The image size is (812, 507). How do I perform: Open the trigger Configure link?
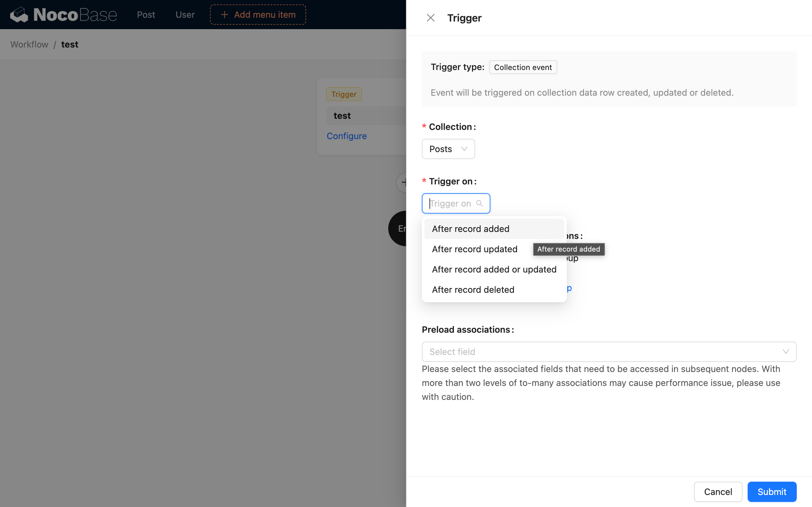(347, 136)
